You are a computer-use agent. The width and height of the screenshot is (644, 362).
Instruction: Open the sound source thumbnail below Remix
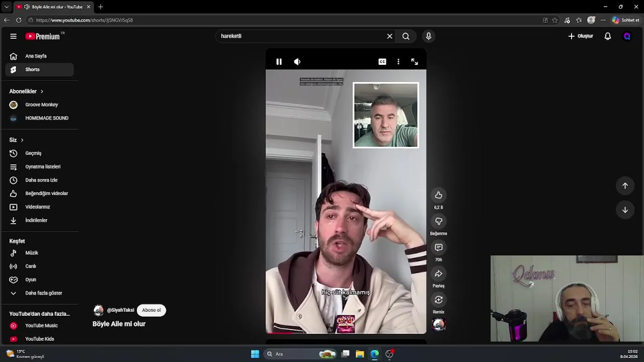tap(439, 325)
